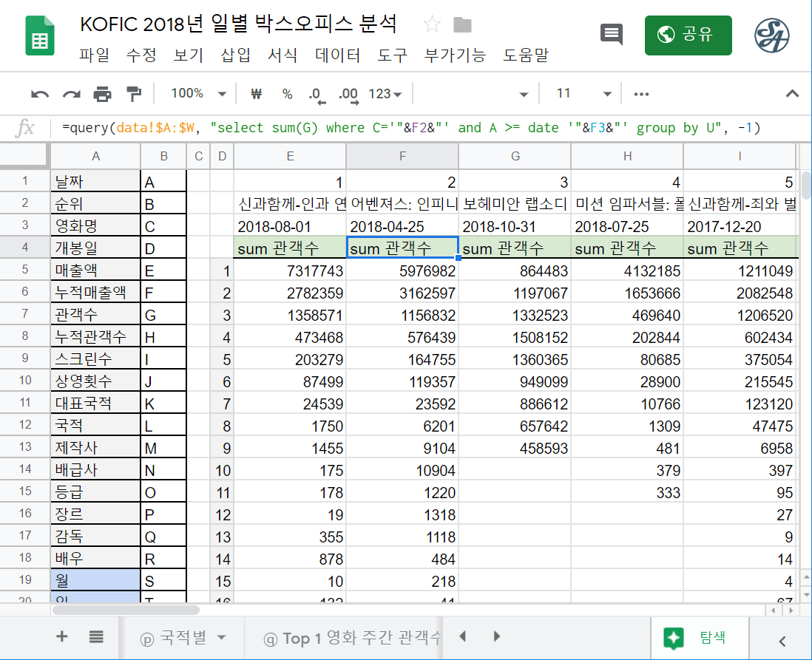Click the move to folder icon
The width and height of the screenshot is (812, 660).
[463, 25]
